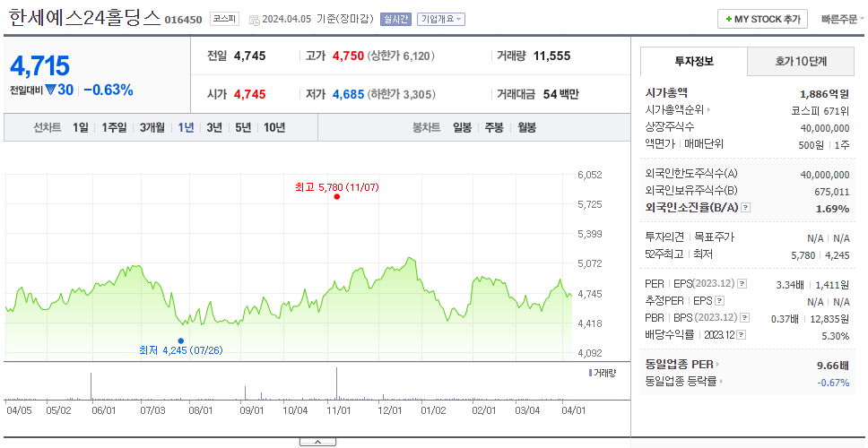Select the 3년 line chart period
Screen dimensions: 868x448
[x=214, y=128]
